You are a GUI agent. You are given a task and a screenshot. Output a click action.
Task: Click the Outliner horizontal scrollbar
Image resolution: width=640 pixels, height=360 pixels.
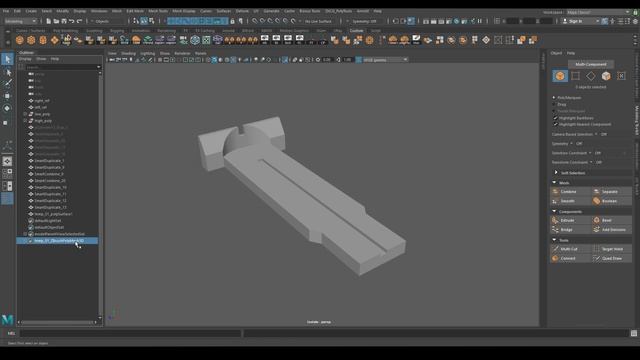[x=57, y=322]
